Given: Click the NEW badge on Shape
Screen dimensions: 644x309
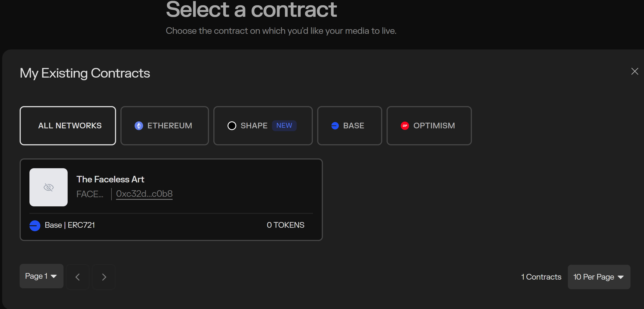Looking at the screenshot, I should (x=284, y=125).
